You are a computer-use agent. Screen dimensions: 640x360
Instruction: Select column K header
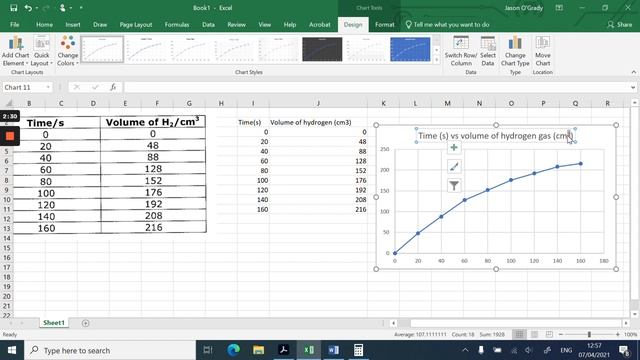[x=383, y=103]
